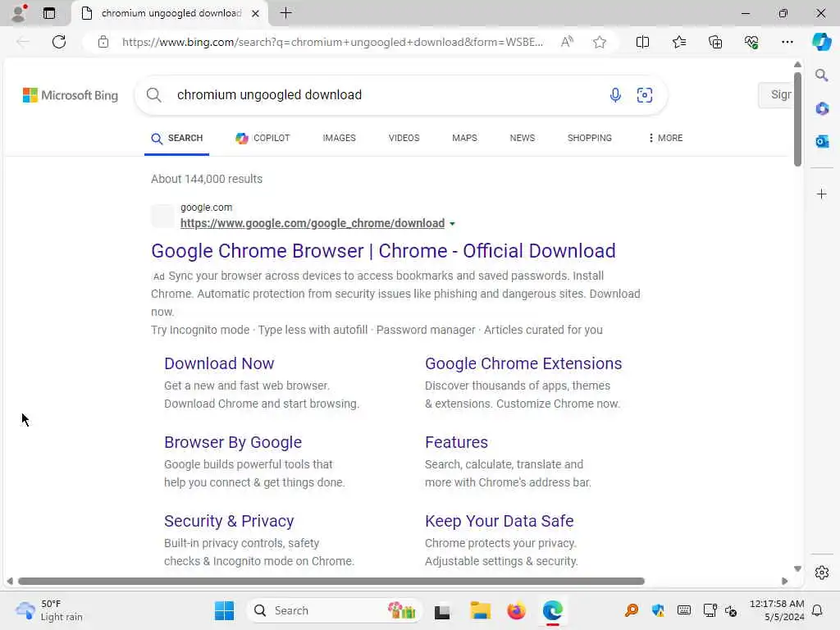Switch to the IMAGES tab
840x630 pixels.
point(339,138)
